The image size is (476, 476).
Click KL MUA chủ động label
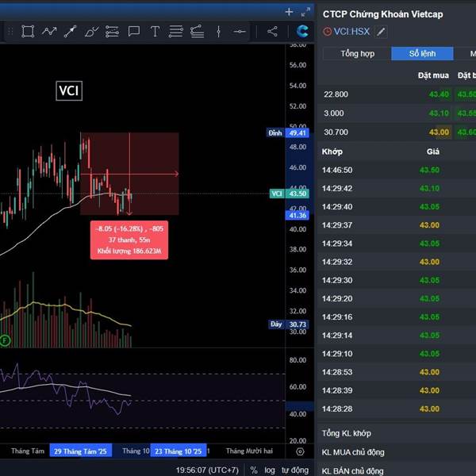pyautogui.click(x=353, y=452)
